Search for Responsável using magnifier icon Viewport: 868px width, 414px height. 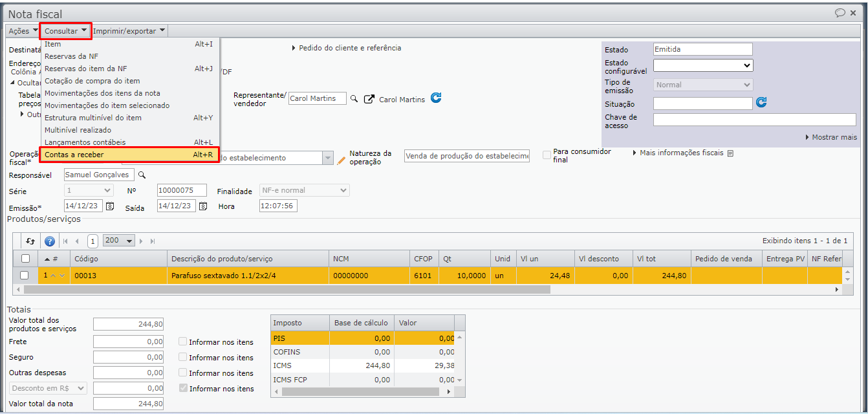pos(142,175)
